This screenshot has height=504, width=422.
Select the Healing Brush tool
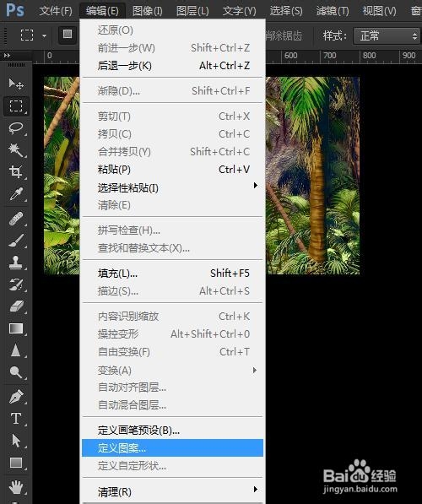16,219
